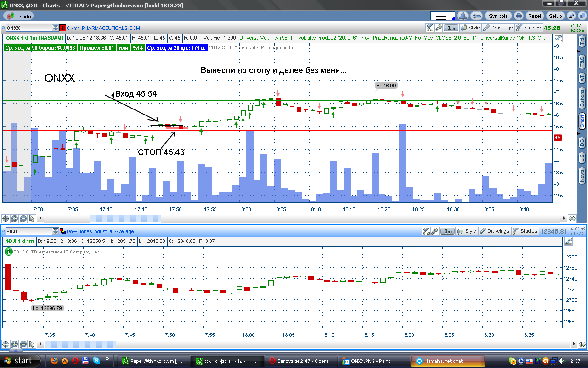
Task: Click the zoom out magnifier under ONXX chart
Action: pos(23,218)
